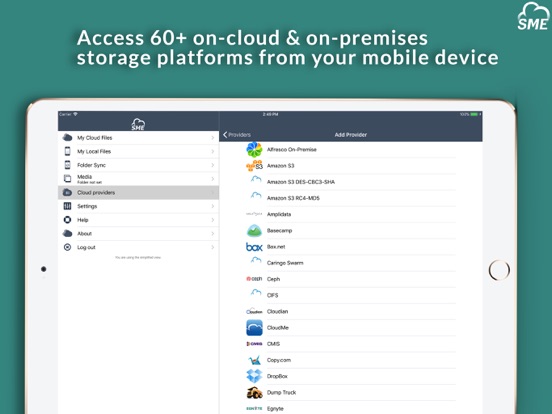Image resolution: width=552 pixels, height=414 pixels.
Task: Choose Cloudian provider text
Action: point(277,312)
